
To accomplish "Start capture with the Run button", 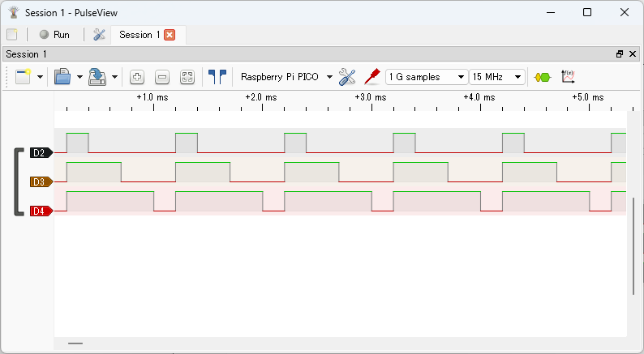I will [54, 35].
